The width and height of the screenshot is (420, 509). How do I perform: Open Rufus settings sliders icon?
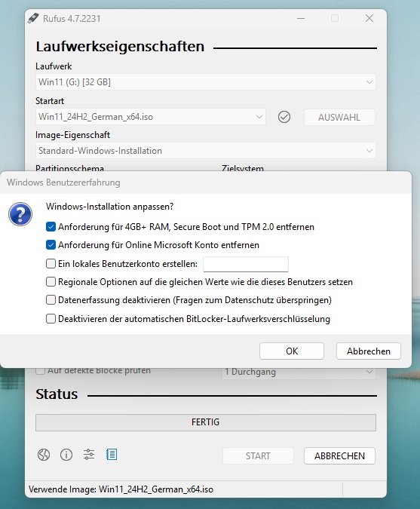coord(89,455)
